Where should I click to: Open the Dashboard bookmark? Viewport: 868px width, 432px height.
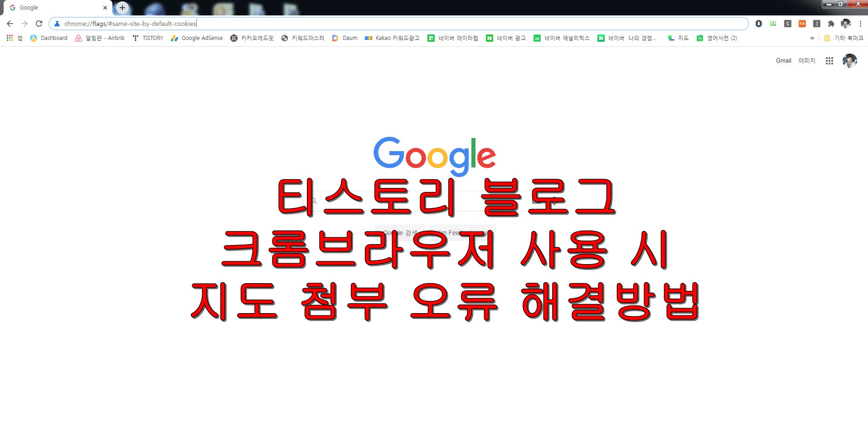click(x=49, y=38)
